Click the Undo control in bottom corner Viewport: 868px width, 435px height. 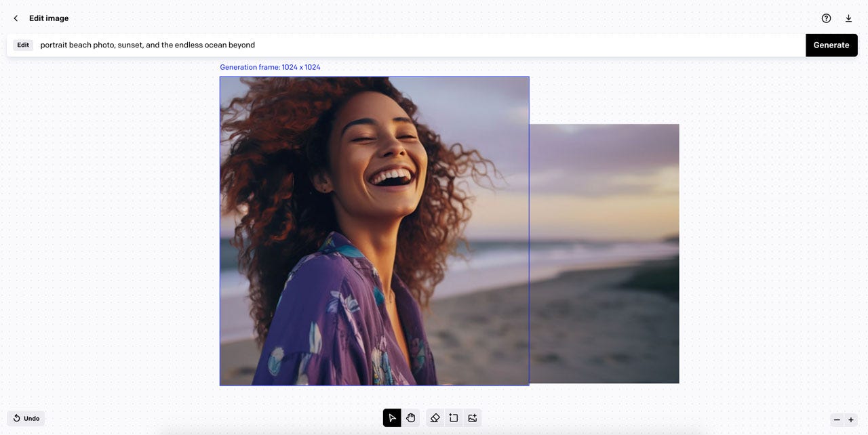[26, 418]
